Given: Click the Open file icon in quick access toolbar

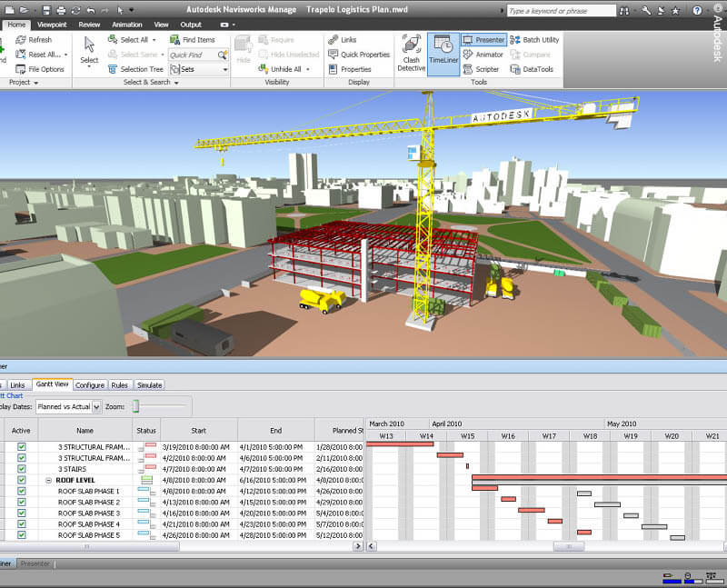Looking at the screenshot, I should click(x=25, y=10).
